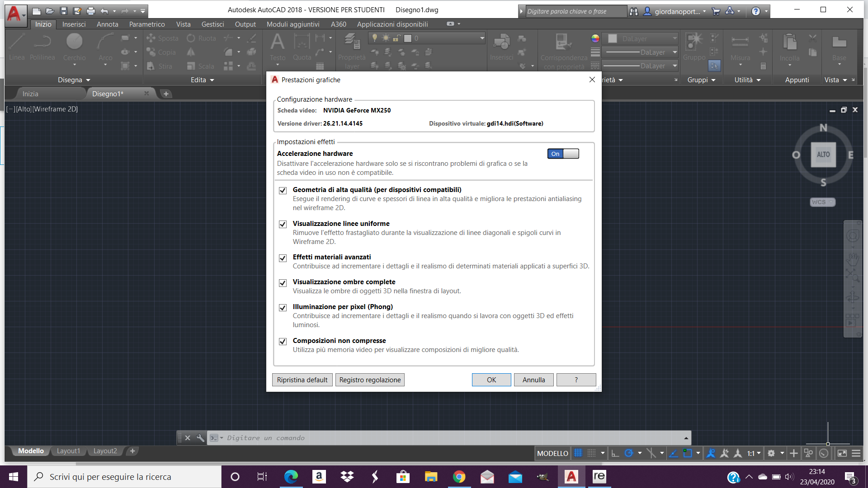
Task: Click the Undo arrow icon
Action: tap(104, 11)
